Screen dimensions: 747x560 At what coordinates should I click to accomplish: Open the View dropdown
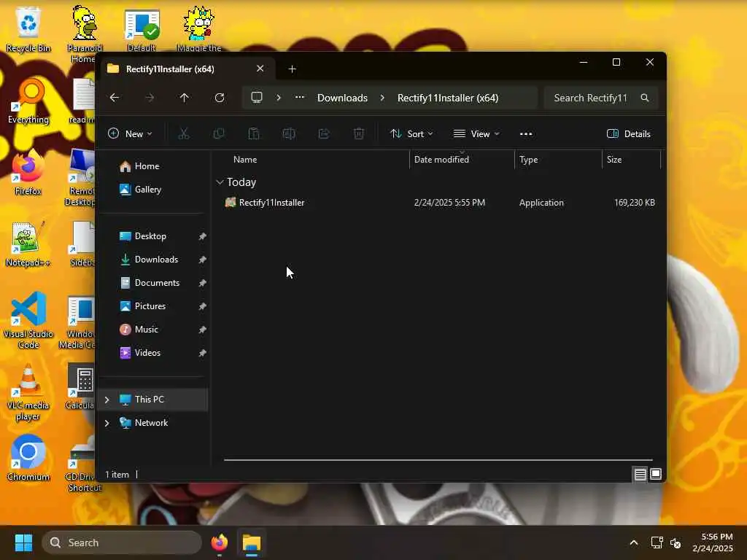click(476, 134)
